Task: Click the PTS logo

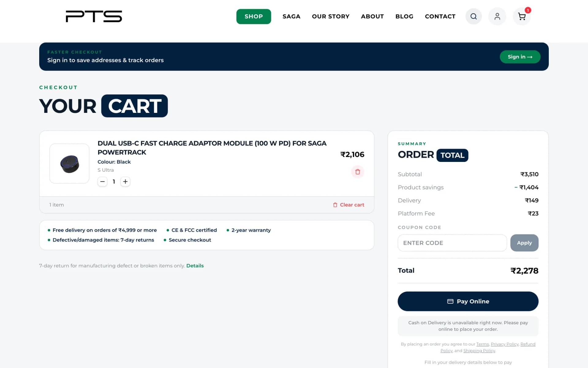Action: click(x=94, y=16)
